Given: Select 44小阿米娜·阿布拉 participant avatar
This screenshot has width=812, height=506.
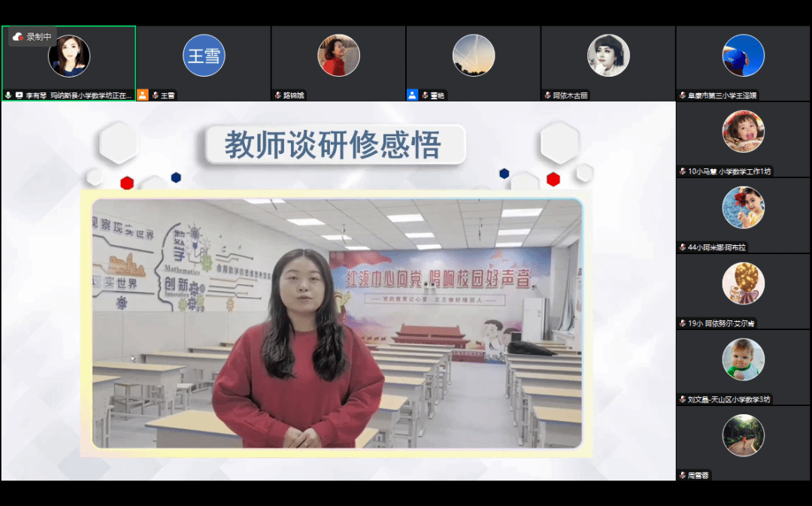Looking at the screenshot, I should 743,208.
